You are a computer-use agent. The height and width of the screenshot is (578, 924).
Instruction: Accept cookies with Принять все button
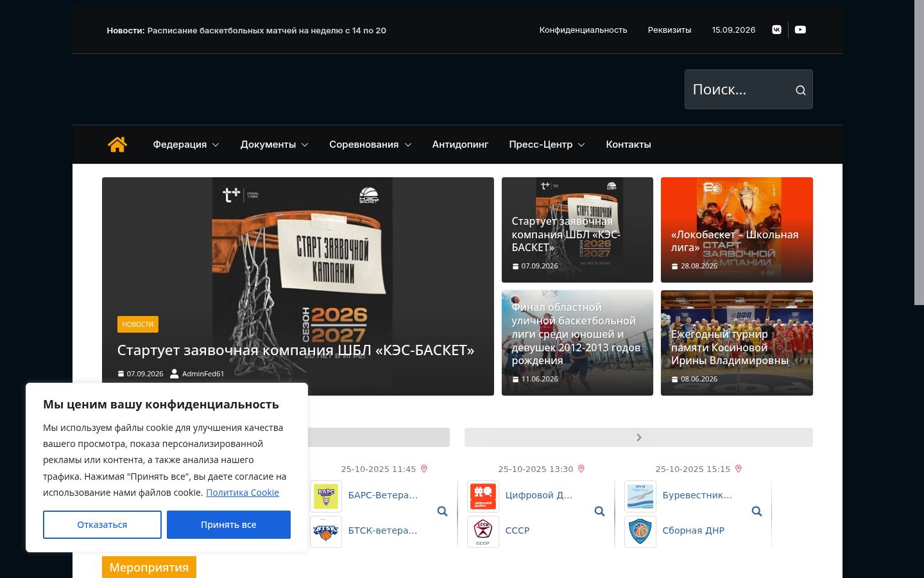pos(228,525)
